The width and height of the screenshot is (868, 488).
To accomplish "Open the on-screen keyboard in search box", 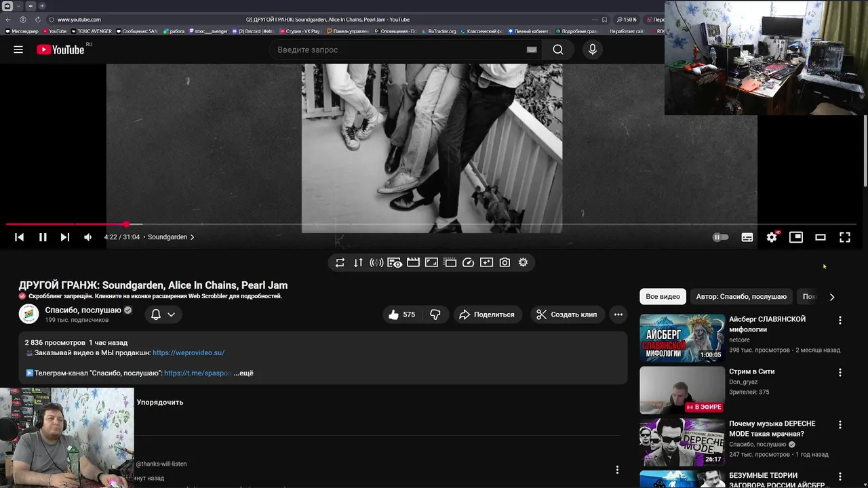I will point(532,49).
